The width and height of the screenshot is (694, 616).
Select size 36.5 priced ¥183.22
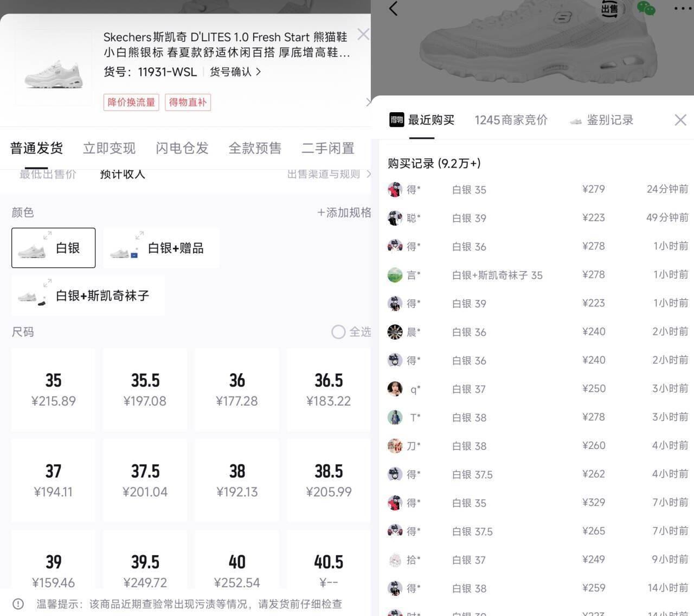(329, 390)
